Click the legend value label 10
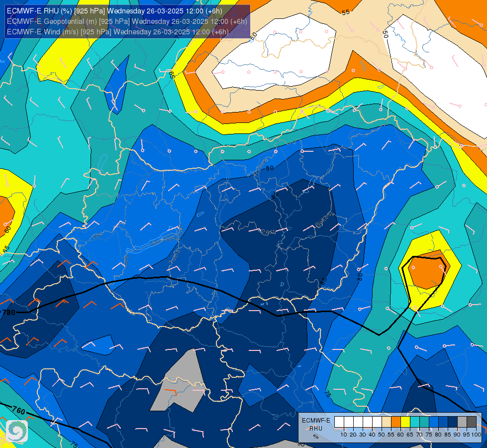The width and height of the screenshot is (487, 448). pyautogui.click(x=344, y=435)
